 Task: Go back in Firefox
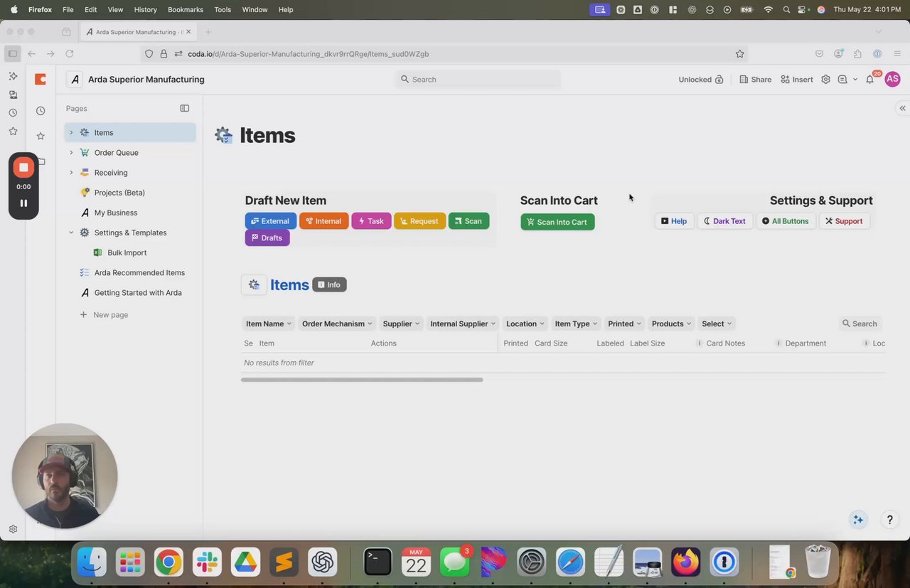click(x=32, y=54)
